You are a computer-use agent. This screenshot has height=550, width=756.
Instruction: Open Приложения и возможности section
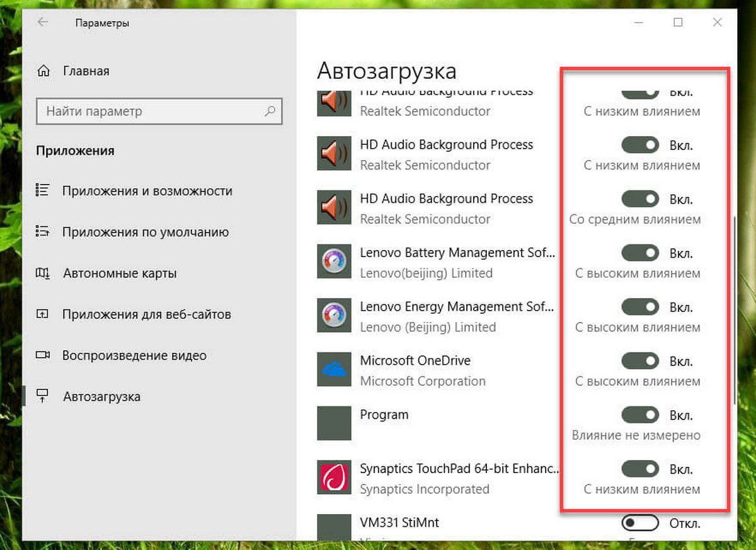(x=147, y=191)
